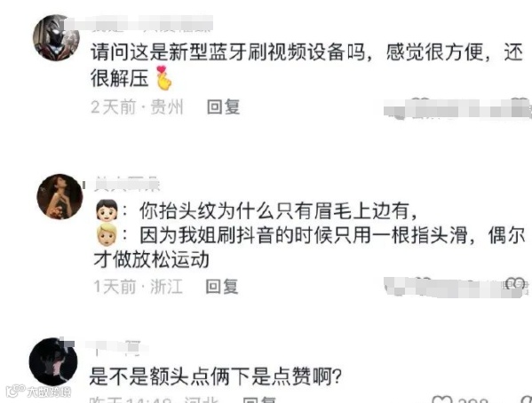532x403 pixels.
Task: Select the comment about 新型蓝牙刷视频设备
Action: point(306,66)
